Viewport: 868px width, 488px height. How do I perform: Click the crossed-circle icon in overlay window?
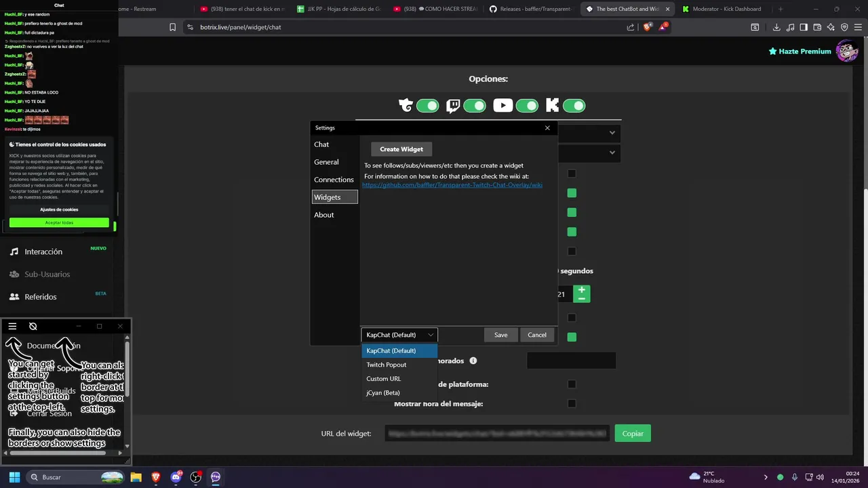click(x=33, y=326)
